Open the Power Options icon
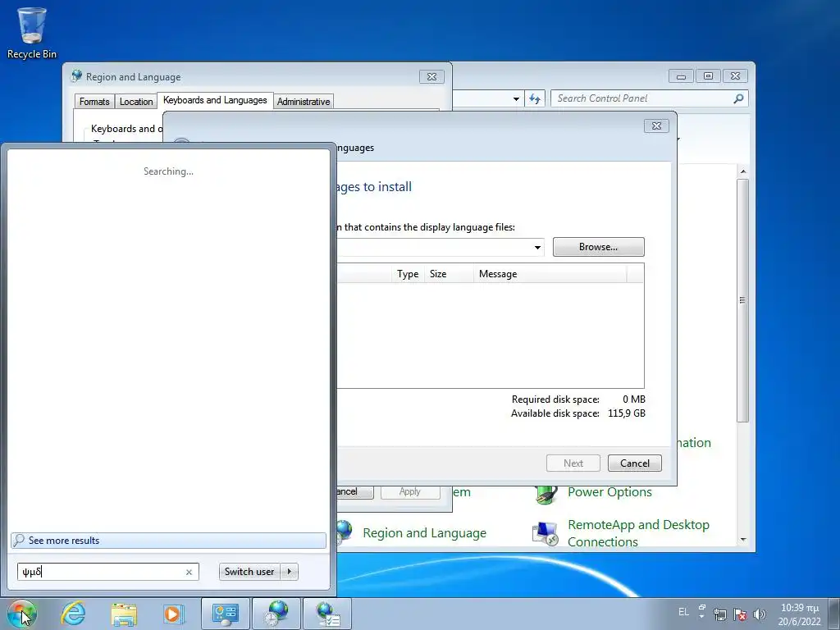 (546, 493)
